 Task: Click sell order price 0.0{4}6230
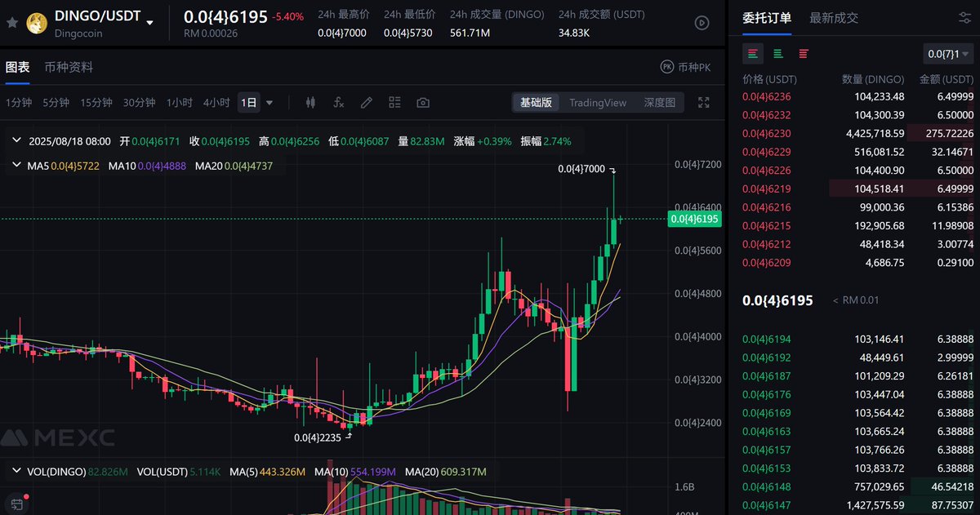tap(766, 133)
